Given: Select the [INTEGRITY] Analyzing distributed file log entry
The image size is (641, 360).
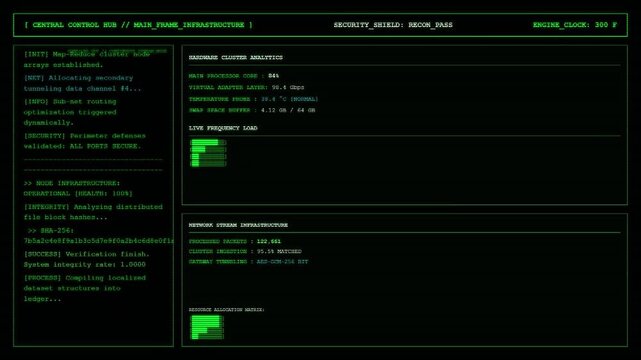Looking at the screenshot, I should click(93, 212).
